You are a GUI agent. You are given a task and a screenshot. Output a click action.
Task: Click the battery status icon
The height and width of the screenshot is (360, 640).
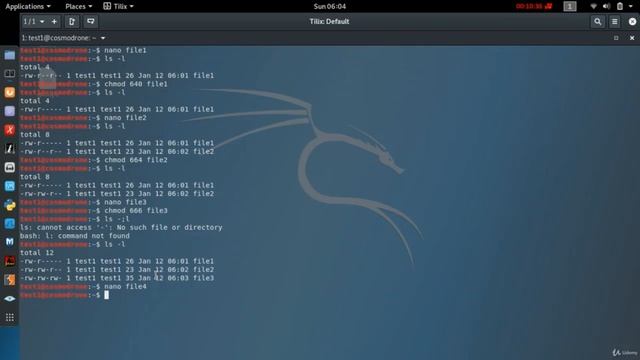coord(620,6)
